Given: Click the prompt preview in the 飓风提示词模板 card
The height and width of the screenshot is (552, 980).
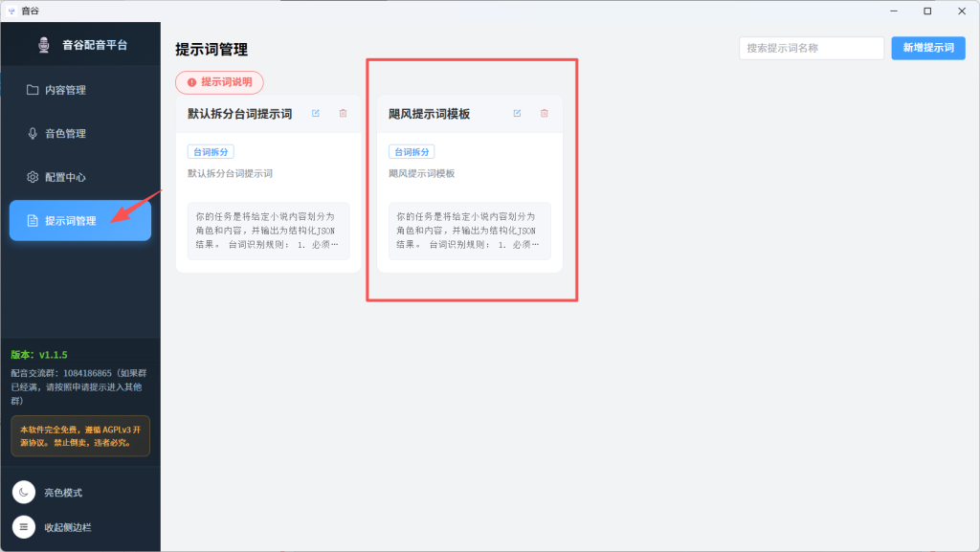Looking at the screenshot, I should (470, 231).
